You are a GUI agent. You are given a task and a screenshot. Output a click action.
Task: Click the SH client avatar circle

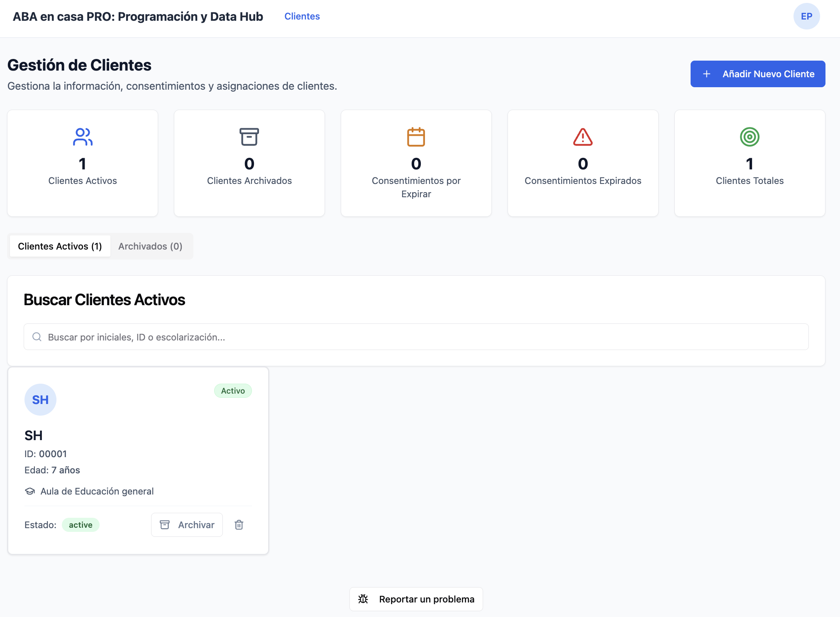40,399
